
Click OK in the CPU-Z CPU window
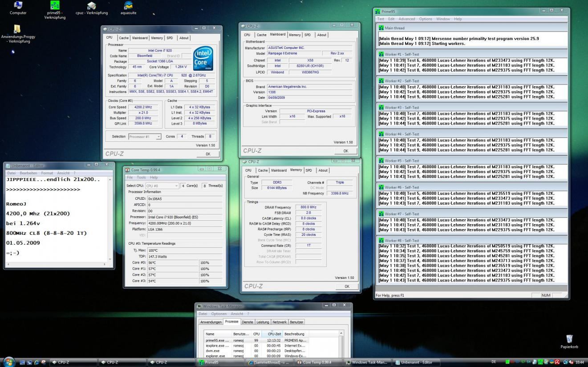point(208,154)
